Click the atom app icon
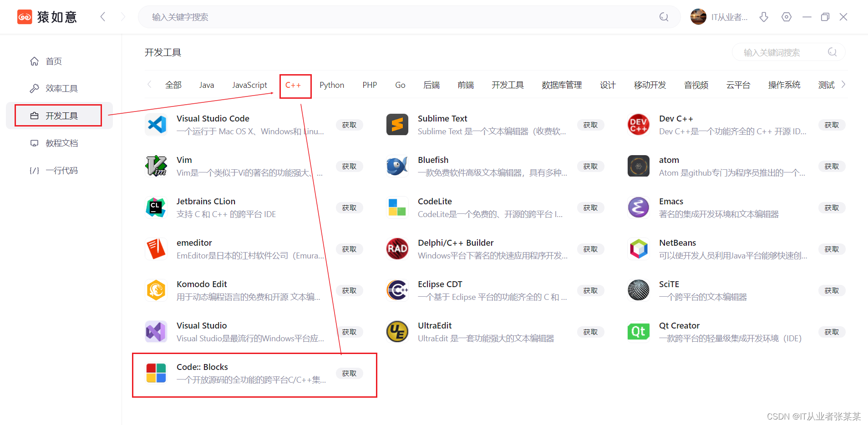Image resolution: width=868 pixels, height=425 pixels. pos(639,166)
